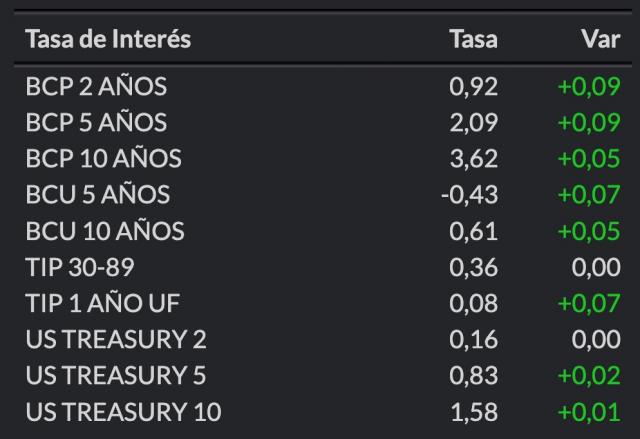This screenshot has height=439, width=640.
Task: Click the 2,09 rate value
Action: tap(474, 122)
